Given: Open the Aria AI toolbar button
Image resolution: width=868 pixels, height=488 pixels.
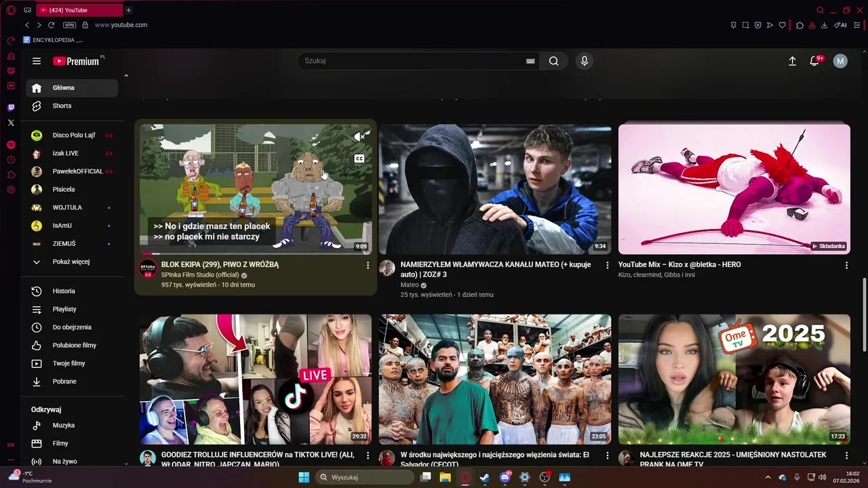Looking at the screenshot, I should pos(840,25).
